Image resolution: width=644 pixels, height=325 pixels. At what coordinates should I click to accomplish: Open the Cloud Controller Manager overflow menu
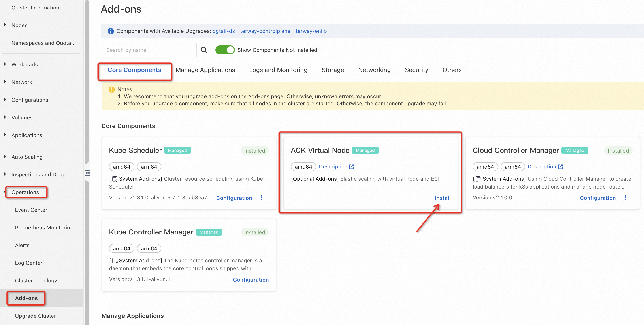tap(625, 198)
